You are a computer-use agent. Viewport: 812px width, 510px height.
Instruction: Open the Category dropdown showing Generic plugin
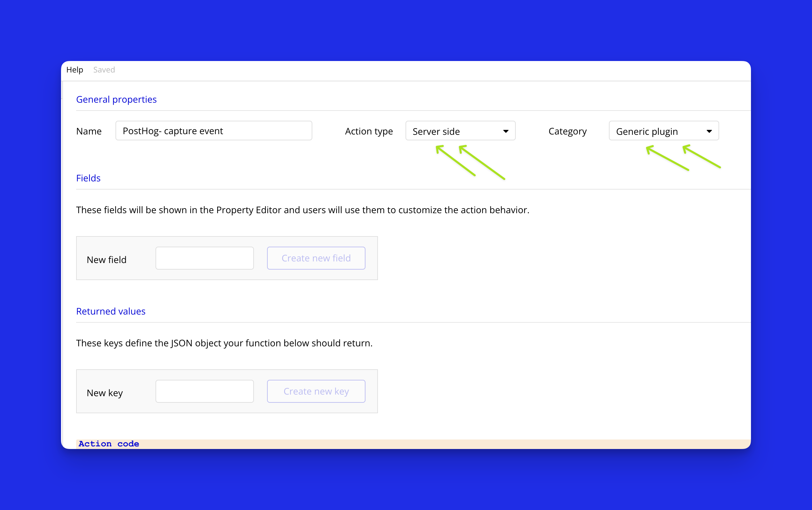[657, 131]
